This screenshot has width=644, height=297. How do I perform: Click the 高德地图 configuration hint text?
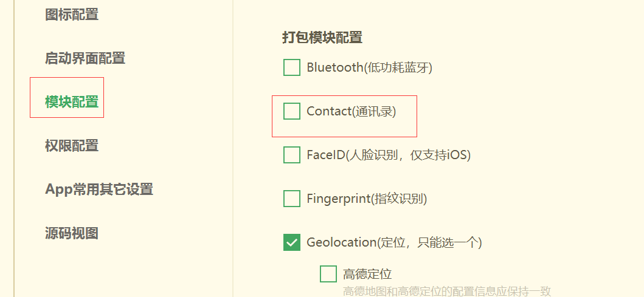pos(447,292)
